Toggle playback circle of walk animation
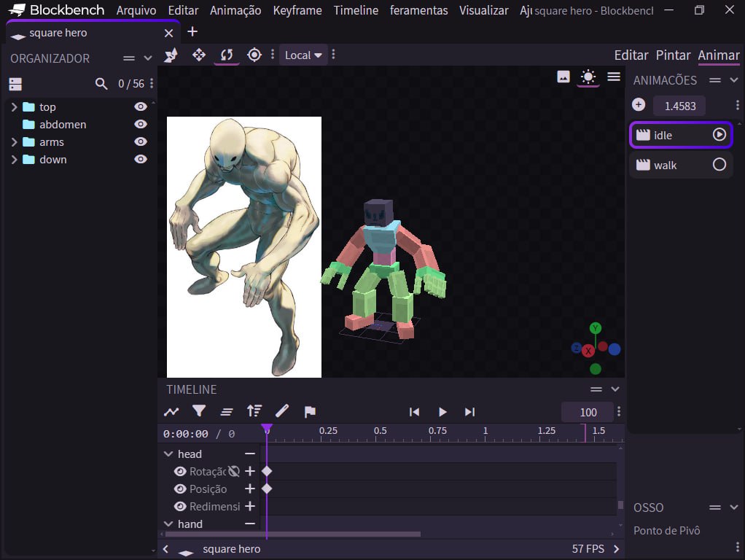745x560 pixels. pyautogui.click(x=719, y=165)
